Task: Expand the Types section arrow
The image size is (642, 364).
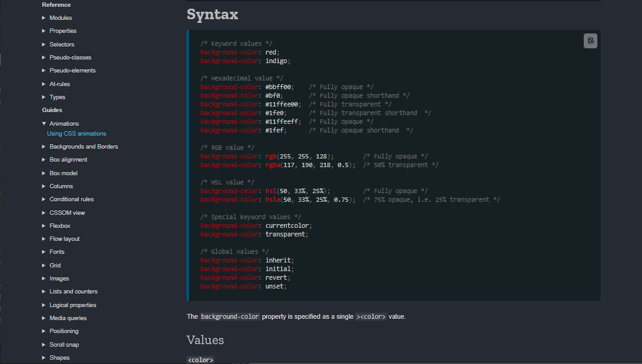Action: 44,97
